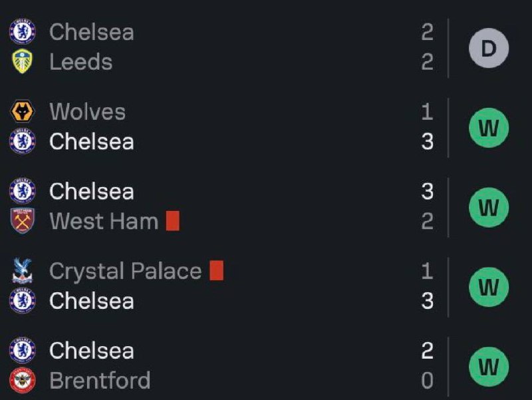Click the Leeds club crest
Screen dimensions: 532x400
[23, 61]
